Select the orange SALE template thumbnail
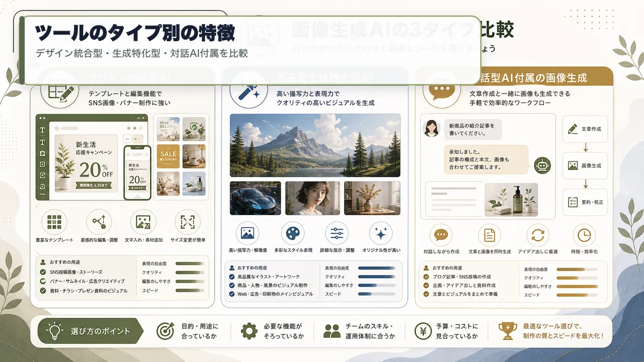This screenshot has width=644, height=362. click(168, 156)
